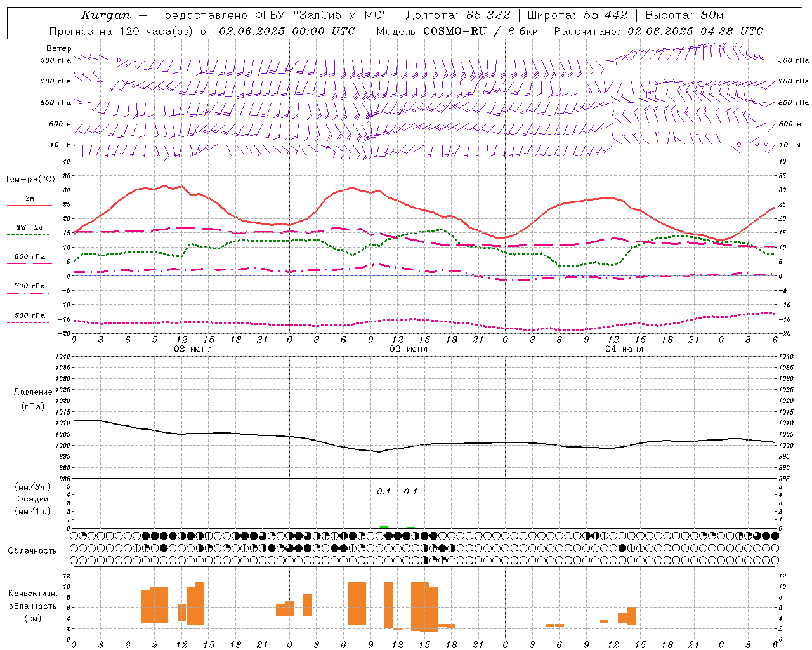Screen dimensions: 812x650
Task: Click the Облачность cloud cover label
Action: pos(32,551)
